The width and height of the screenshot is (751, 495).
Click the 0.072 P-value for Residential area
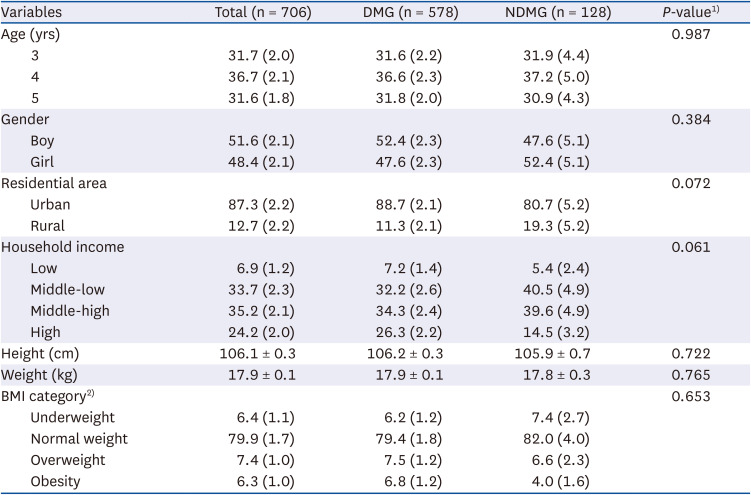691,183
